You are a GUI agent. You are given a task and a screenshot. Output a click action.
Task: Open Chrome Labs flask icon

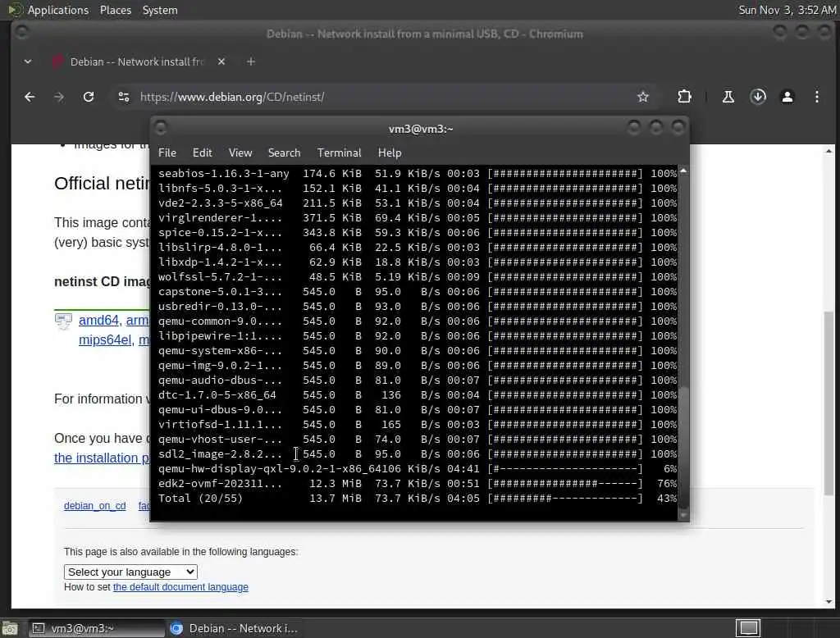coord(728,97)
